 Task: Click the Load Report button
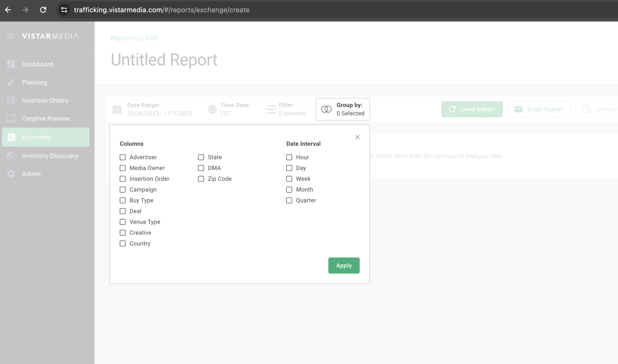pyautogui.click(x=472, y=109)
